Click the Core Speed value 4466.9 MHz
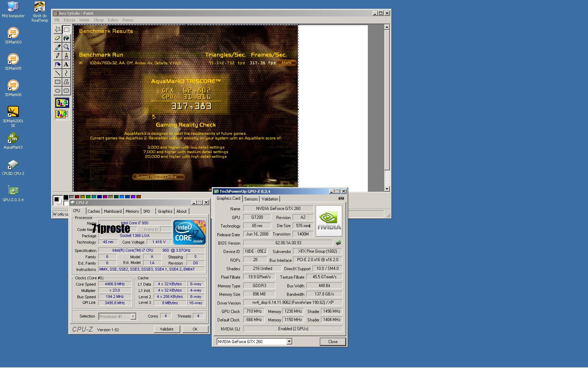Screen dimensions: 588x368 point(115,284)
